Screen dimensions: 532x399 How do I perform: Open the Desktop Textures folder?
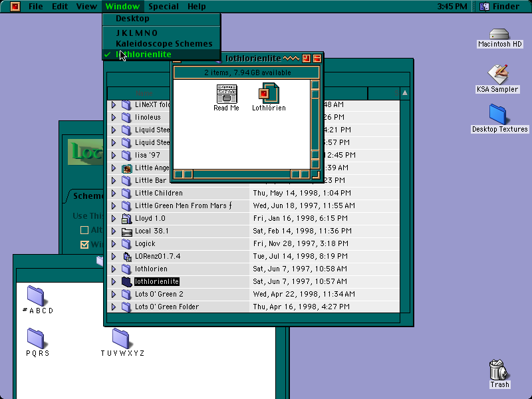point(497,114)
